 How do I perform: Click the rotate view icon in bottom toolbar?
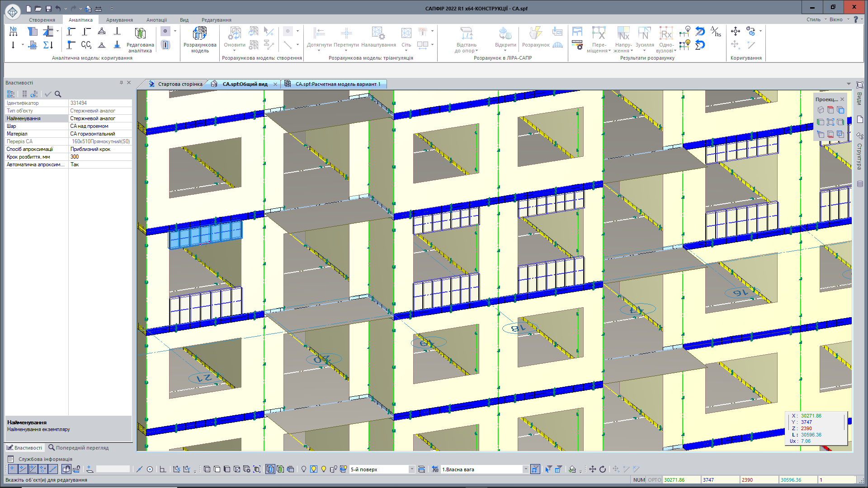tap(603, 469)
